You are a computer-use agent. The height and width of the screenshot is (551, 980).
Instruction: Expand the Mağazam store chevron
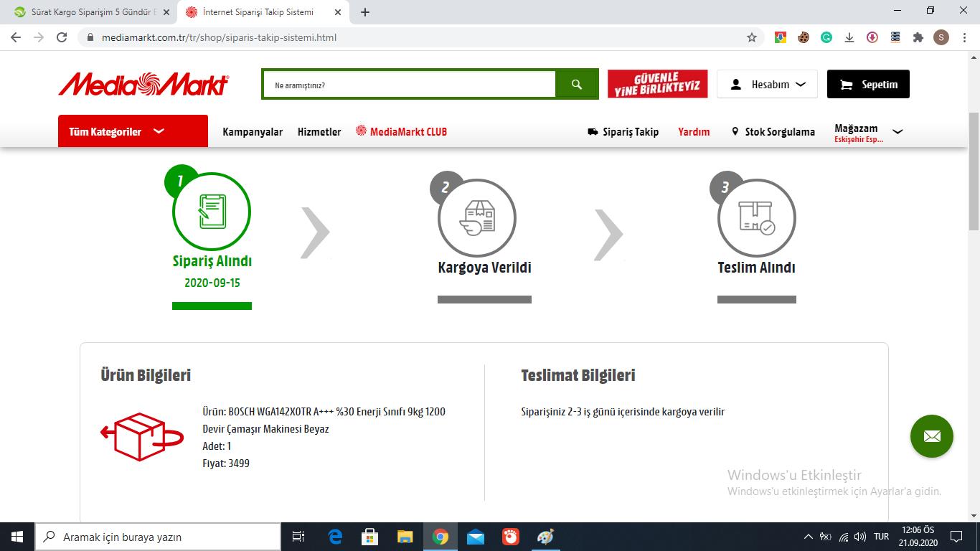897,132
